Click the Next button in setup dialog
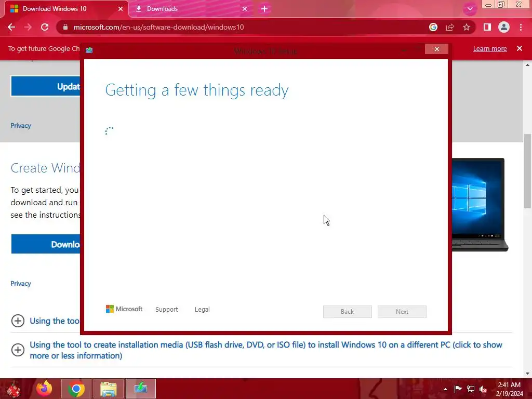 (402, 312)
